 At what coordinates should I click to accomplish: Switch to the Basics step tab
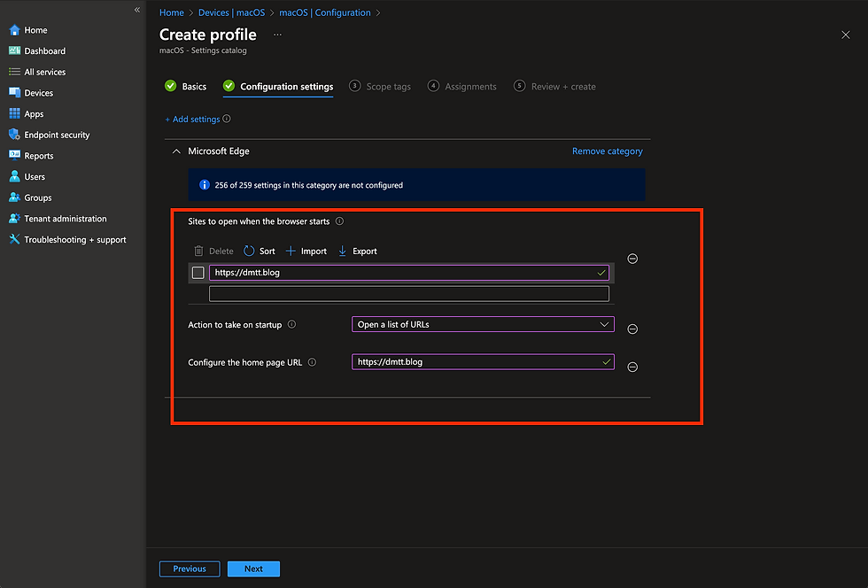(x=185, y=87)
